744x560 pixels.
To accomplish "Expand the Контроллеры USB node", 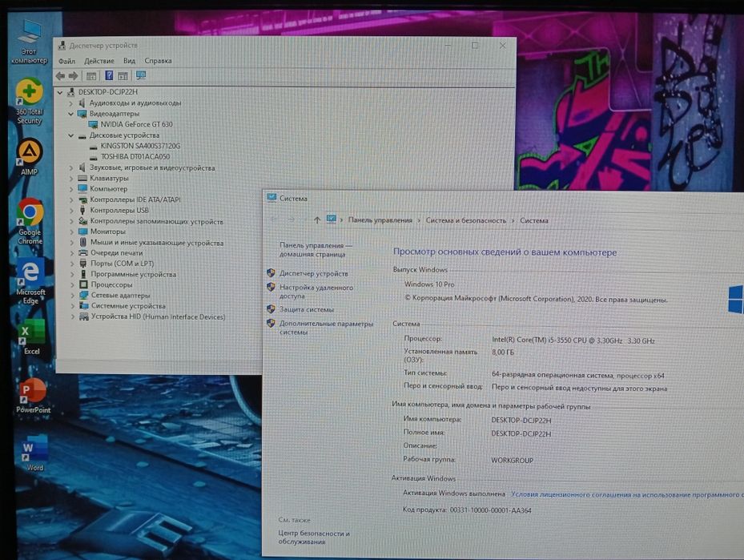I will point(71,210).
